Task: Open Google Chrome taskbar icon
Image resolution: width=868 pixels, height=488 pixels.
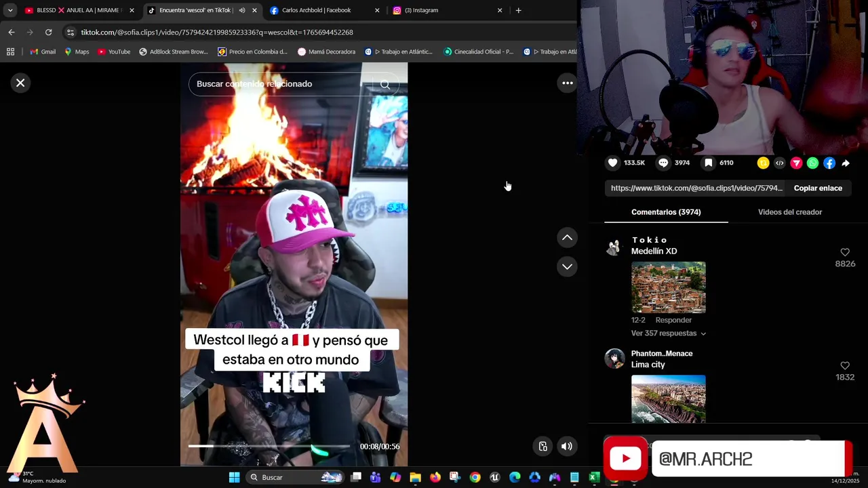Action: pos(475,477)
